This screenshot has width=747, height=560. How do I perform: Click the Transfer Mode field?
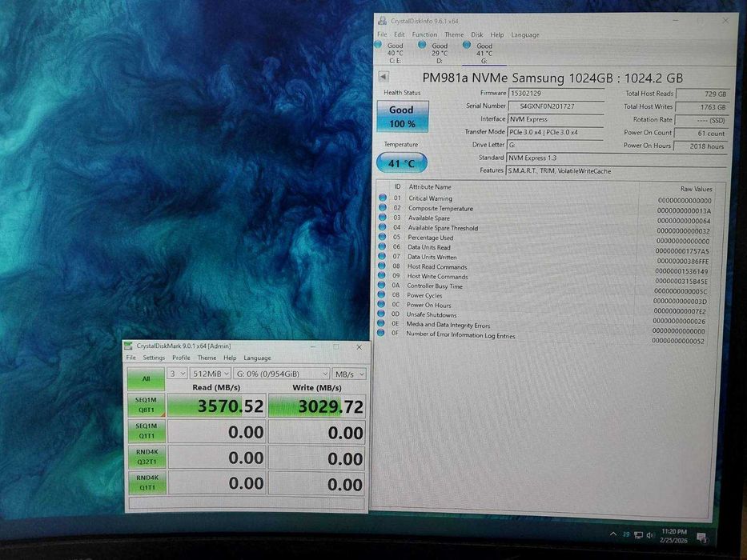coord(556,132)
